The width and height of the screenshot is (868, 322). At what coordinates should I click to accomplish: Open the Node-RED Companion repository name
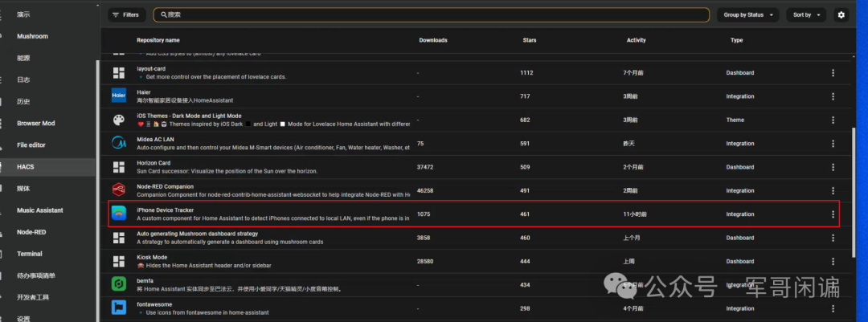[165, 186]
